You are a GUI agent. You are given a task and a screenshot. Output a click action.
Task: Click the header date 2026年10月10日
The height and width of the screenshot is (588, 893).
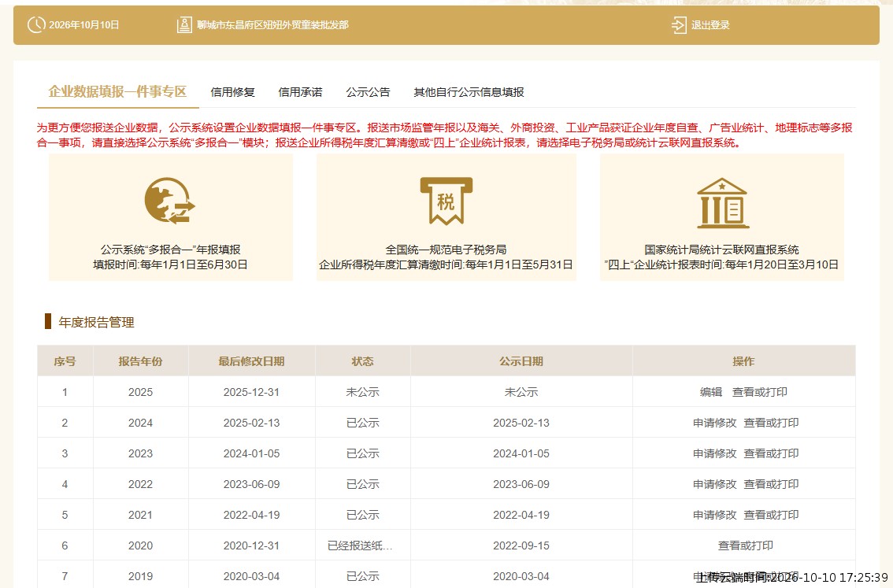click(x=84, y=25)
